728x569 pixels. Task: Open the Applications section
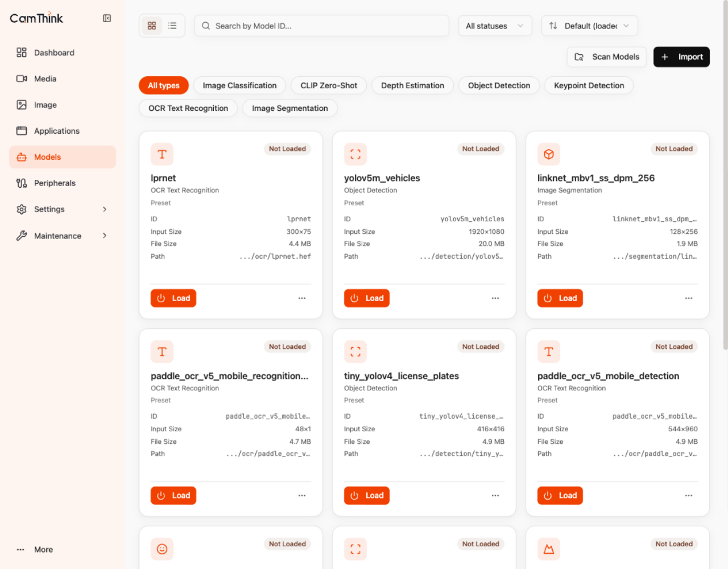tap(63, 131)
